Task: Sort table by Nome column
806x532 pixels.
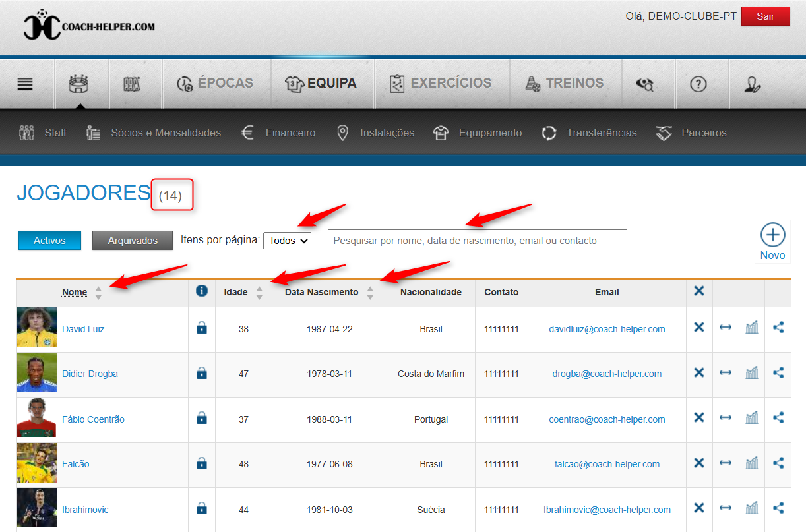Action: [75, 292]
